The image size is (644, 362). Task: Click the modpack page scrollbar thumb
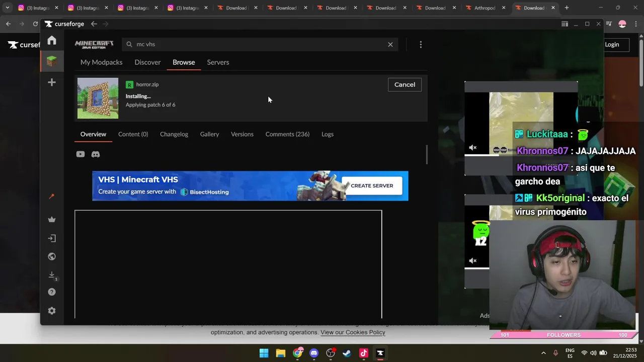(x=427, y=154)
